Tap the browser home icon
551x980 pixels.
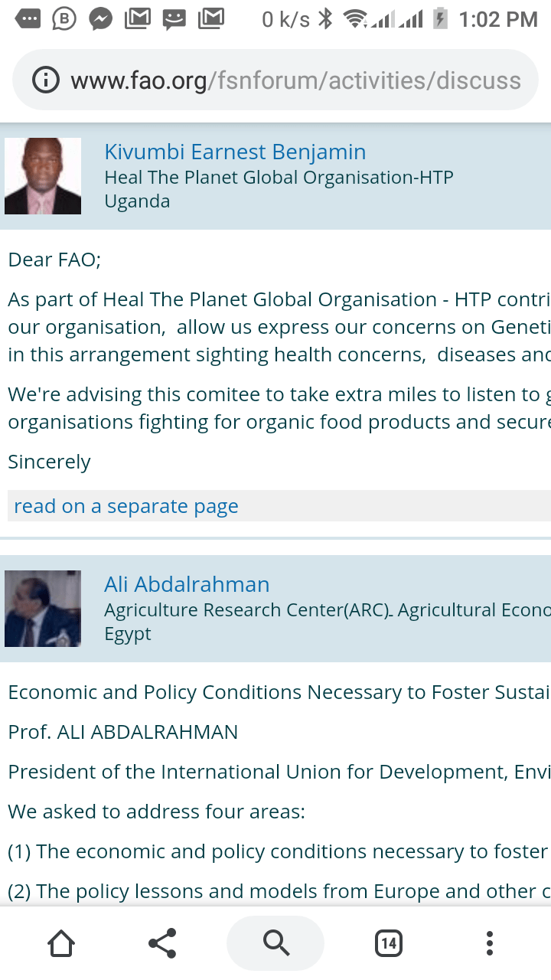(x=61, y=943)
